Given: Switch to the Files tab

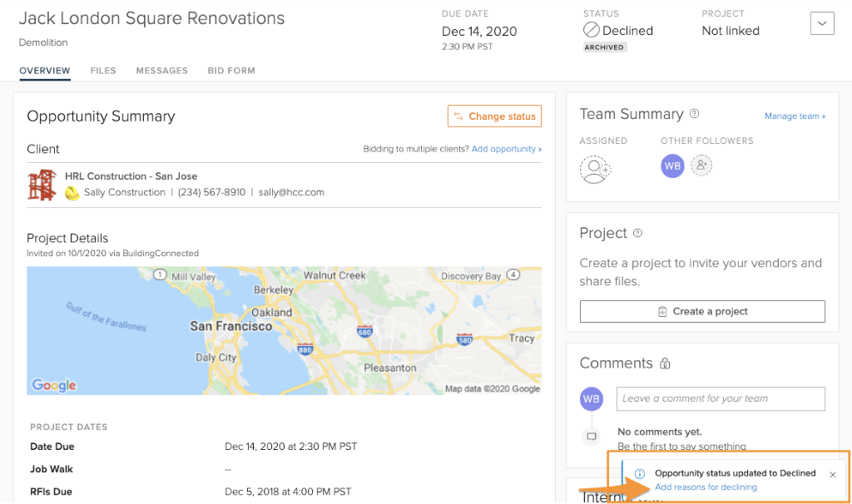Looking at the screenshot, I should click(x=103, y=71).
